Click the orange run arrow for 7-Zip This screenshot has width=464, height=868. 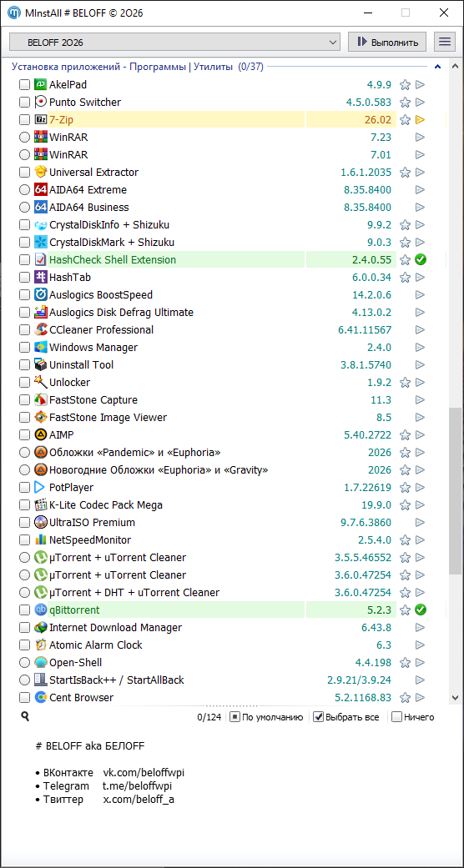click(421, 119)
